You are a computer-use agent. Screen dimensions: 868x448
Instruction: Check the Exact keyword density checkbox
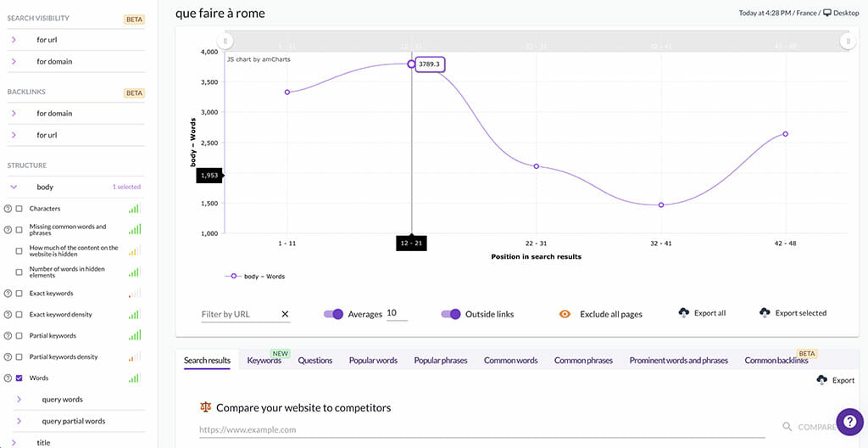point(19,315)
